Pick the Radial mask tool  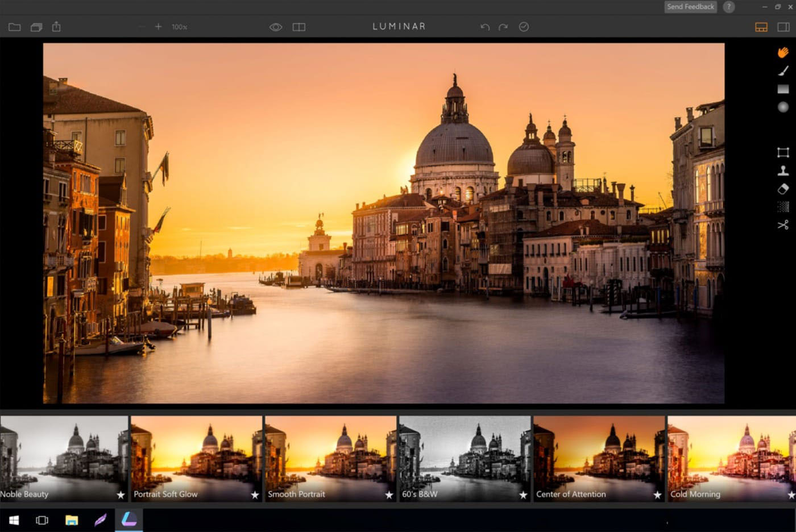(783, 107)
